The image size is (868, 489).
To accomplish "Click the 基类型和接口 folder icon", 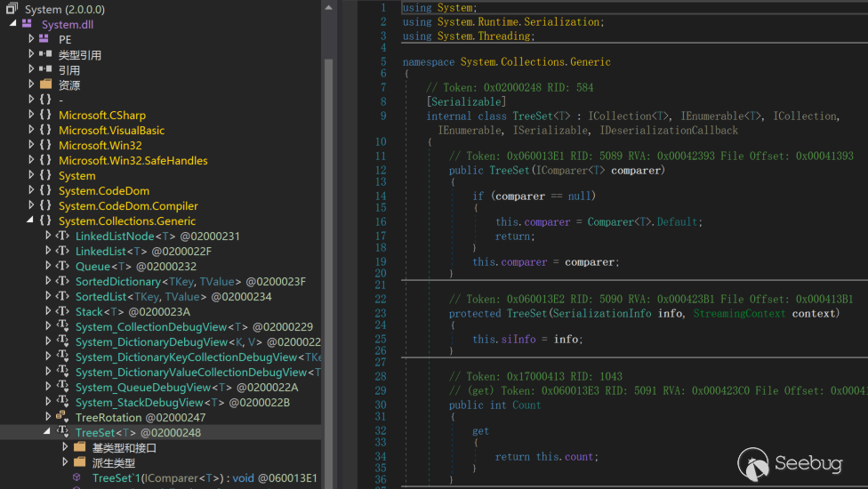I will [x=79, y=447].
